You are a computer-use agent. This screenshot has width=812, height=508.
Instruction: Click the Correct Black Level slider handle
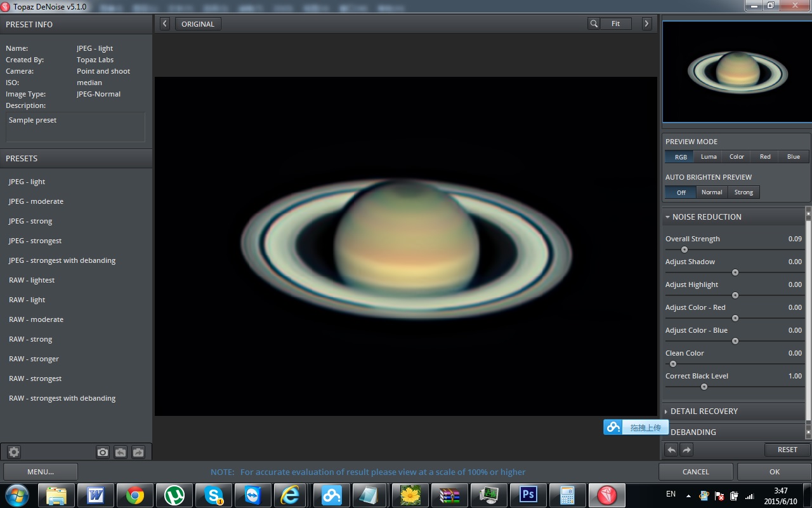(704, 387)
